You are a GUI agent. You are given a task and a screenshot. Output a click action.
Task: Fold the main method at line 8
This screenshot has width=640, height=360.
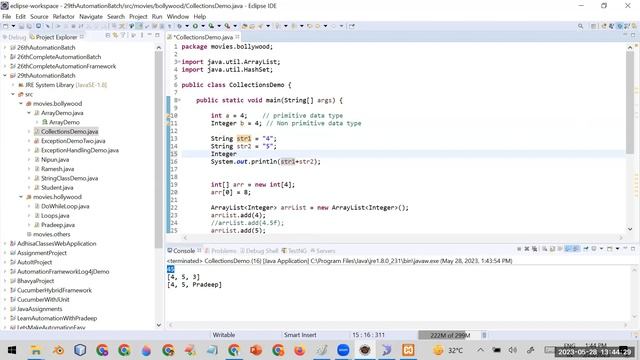(x=178, y=100)
